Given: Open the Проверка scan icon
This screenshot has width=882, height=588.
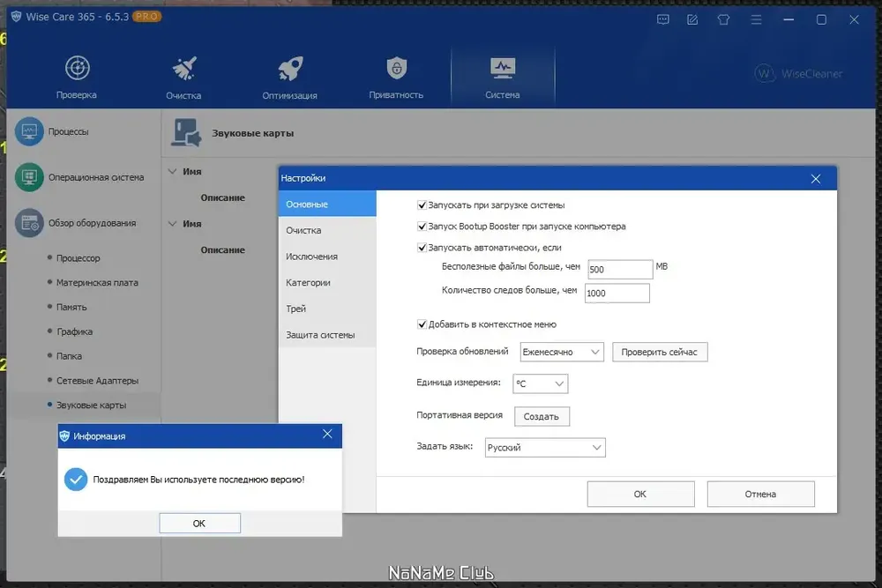Looking at the screenshot, I should pyautogui.click(x=77, y=68).
